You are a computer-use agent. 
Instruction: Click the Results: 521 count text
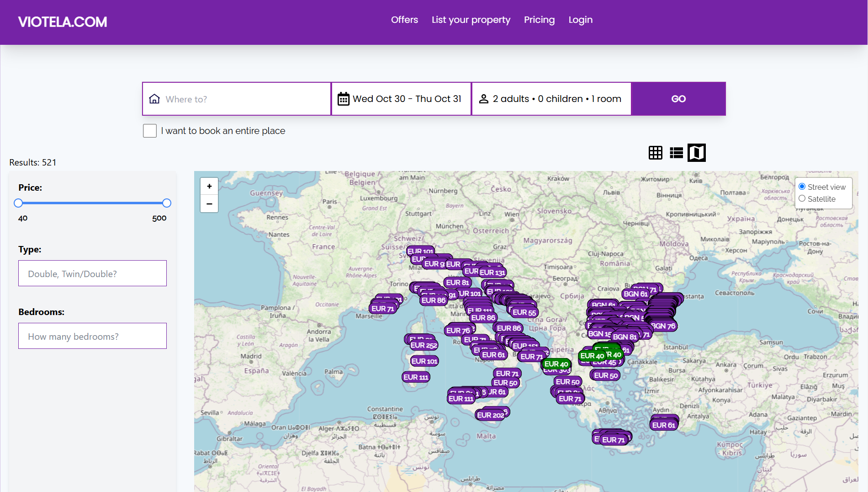[x=33, y=162]
